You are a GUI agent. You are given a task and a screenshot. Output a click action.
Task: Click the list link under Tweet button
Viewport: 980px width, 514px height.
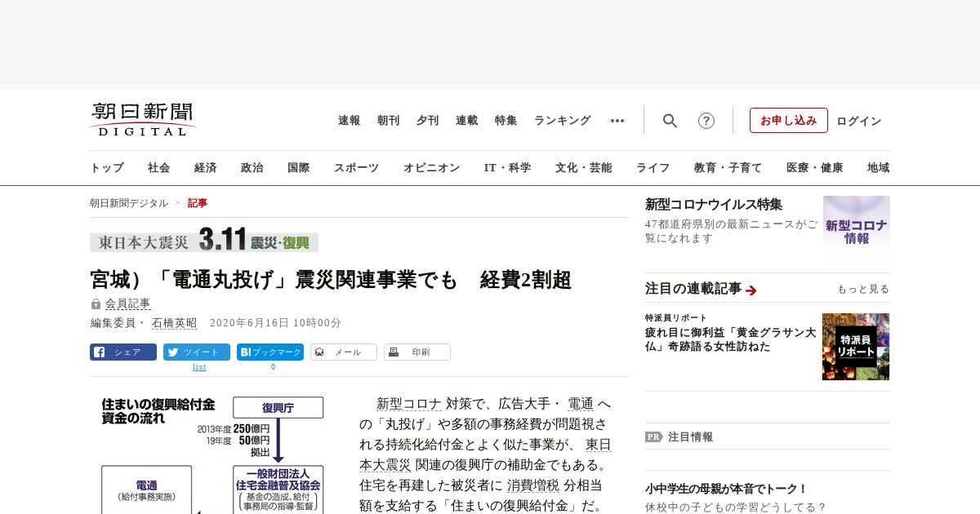199,367
